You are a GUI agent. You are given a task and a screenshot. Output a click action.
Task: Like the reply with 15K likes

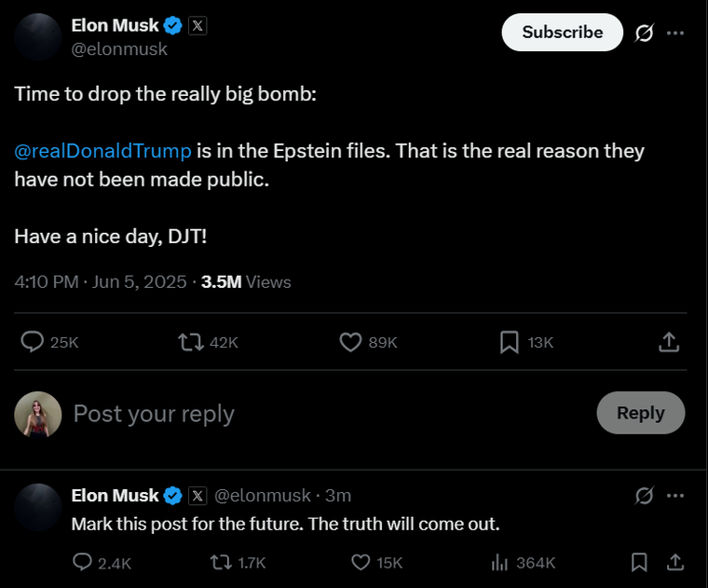click(361, 563)
